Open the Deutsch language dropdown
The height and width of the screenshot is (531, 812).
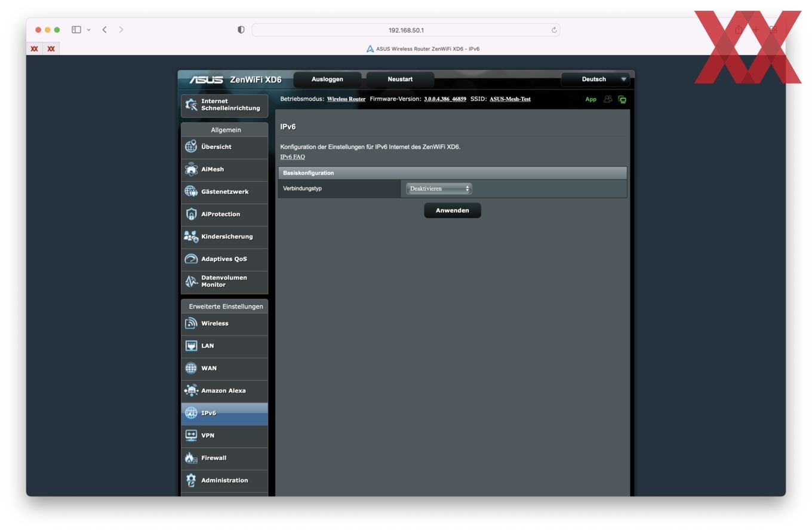tap(595, 79)
